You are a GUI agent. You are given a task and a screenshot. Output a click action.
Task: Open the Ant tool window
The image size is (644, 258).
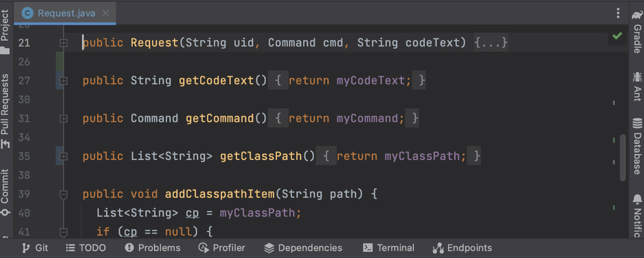(x=637, y=86)
